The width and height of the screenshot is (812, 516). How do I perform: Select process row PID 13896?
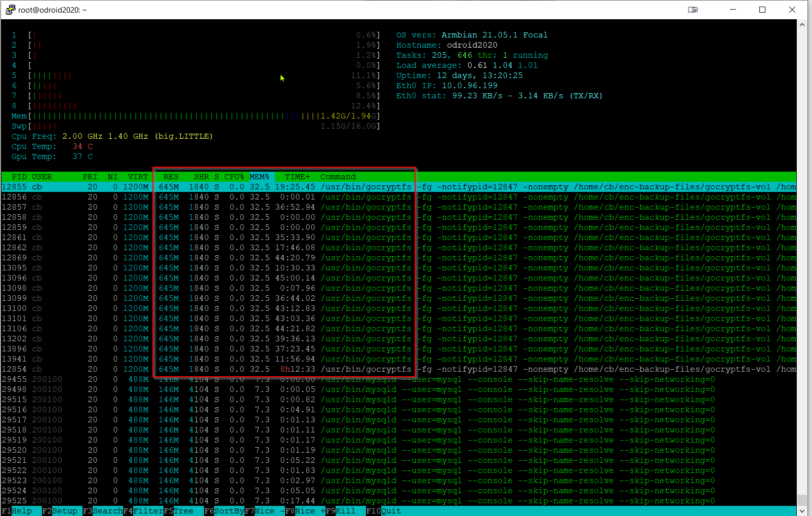tap(399, 349)
